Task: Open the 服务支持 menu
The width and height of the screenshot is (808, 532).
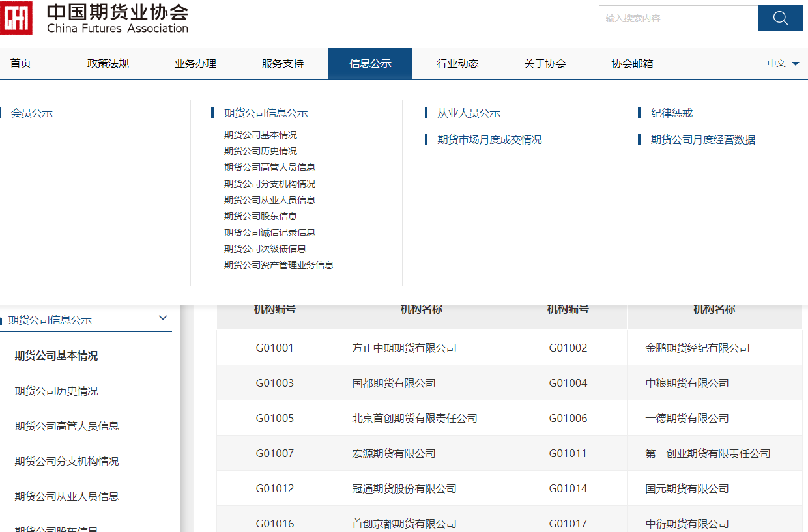Action: pos(282,63)
